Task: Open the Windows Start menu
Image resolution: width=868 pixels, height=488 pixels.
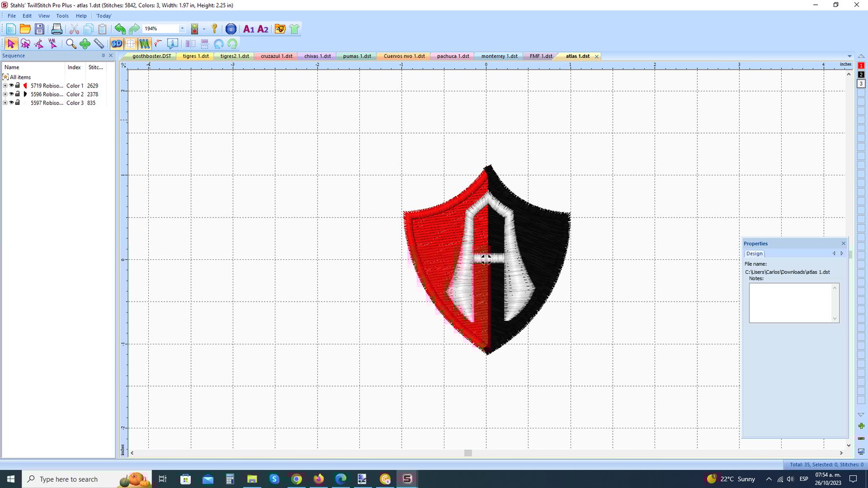Action: point(10,479)
